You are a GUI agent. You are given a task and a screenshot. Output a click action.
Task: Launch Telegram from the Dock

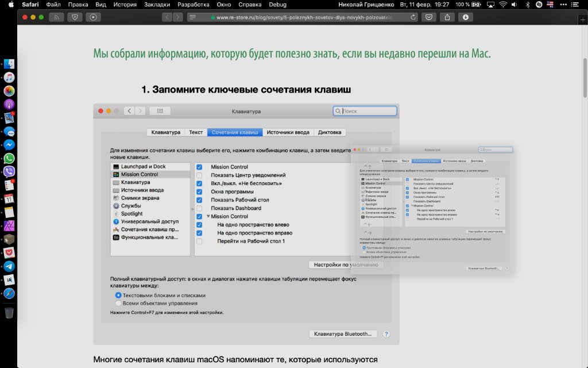pos(9,266)
